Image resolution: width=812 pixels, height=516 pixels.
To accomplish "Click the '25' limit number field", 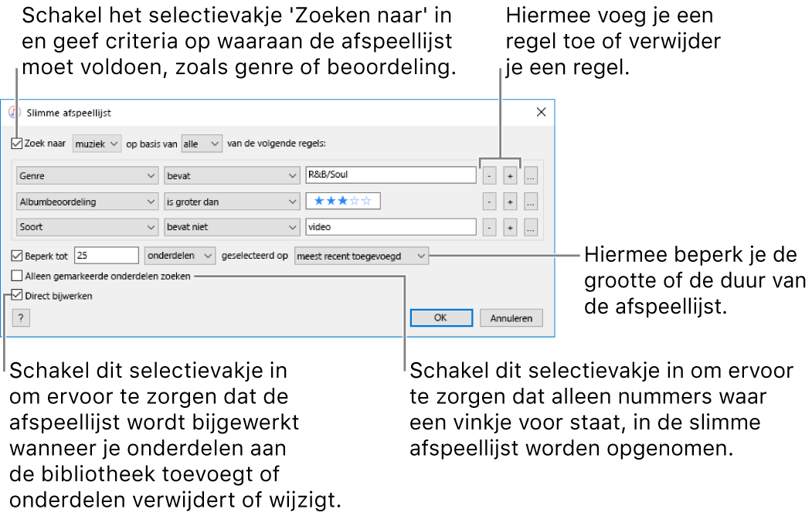I will point(107,255).
